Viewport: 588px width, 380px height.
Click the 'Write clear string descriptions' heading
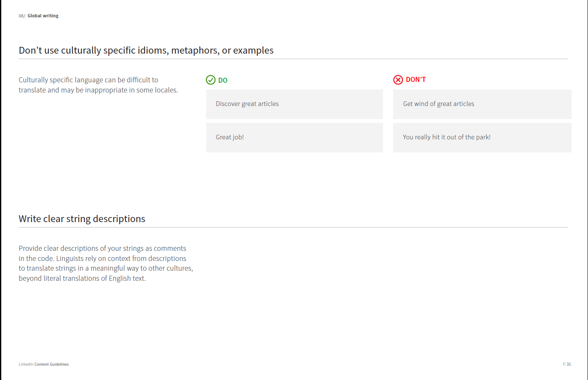pyautogui.click(x=82, y=219)
